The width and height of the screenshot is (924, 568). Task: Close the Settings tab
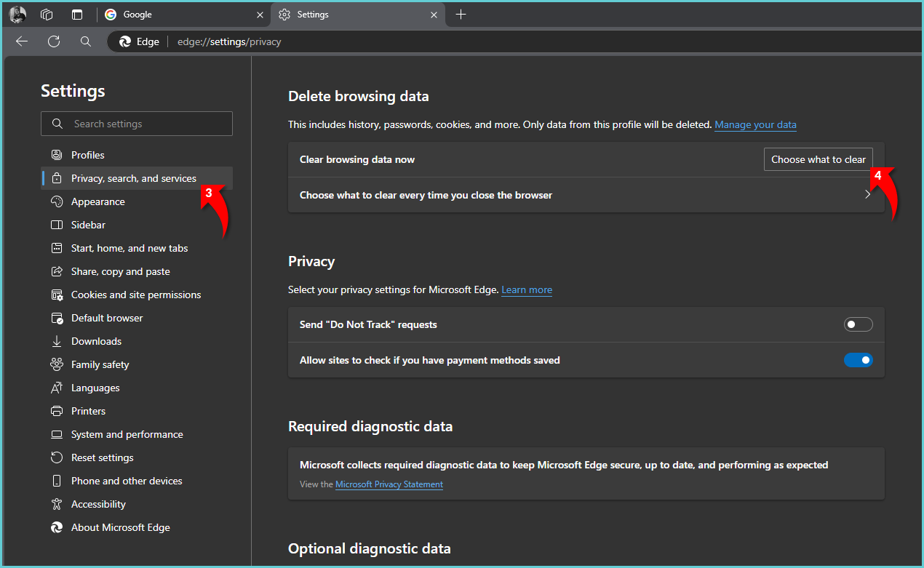click(x=434, y=15)
